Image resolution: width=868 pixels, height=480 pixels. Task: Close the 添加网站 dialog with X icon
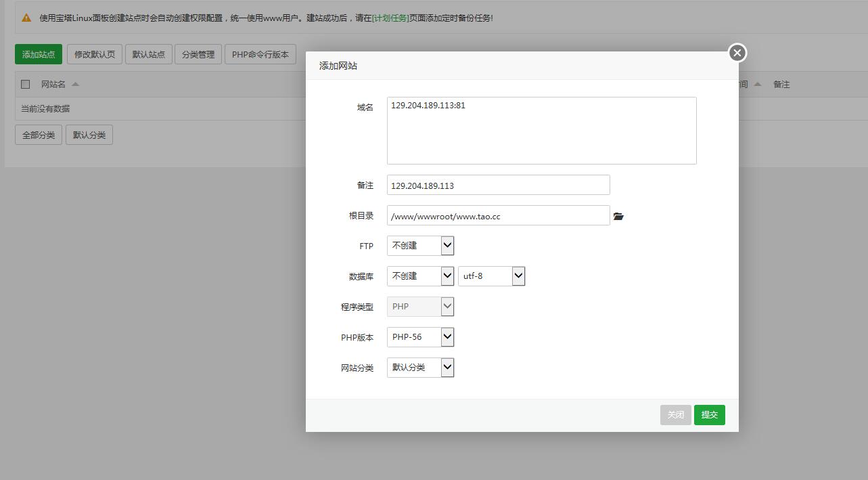tap(737, 53)
